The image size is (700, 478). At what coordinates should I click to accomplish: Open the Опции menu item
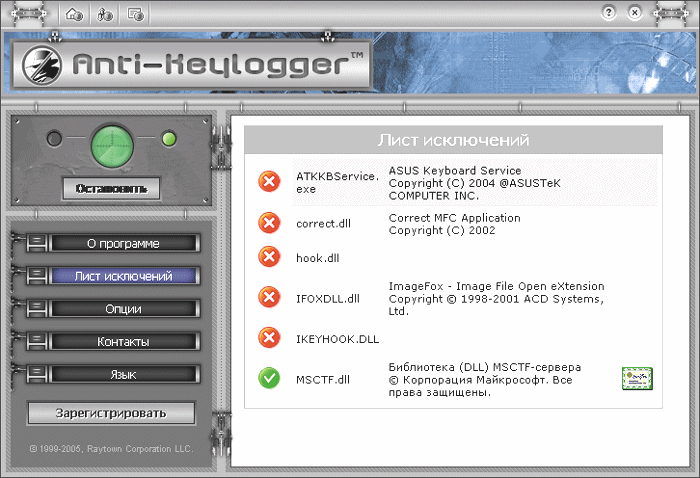click(x=124, y=309)
